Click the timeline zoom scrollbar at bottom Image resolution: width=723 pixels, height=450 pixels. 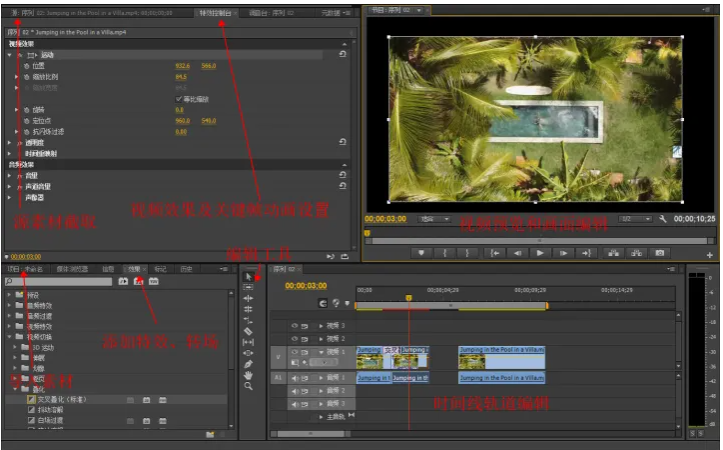310,434
